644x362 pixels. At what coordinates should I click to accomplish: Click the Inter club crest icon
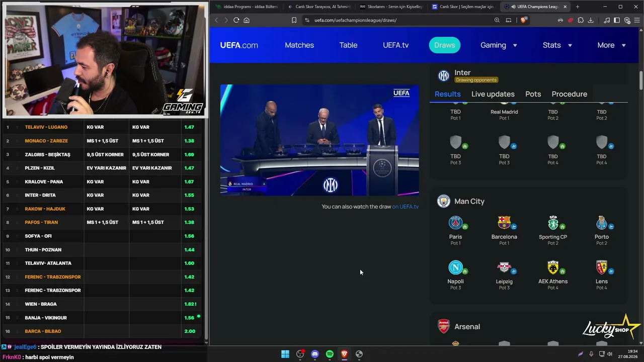443,76
